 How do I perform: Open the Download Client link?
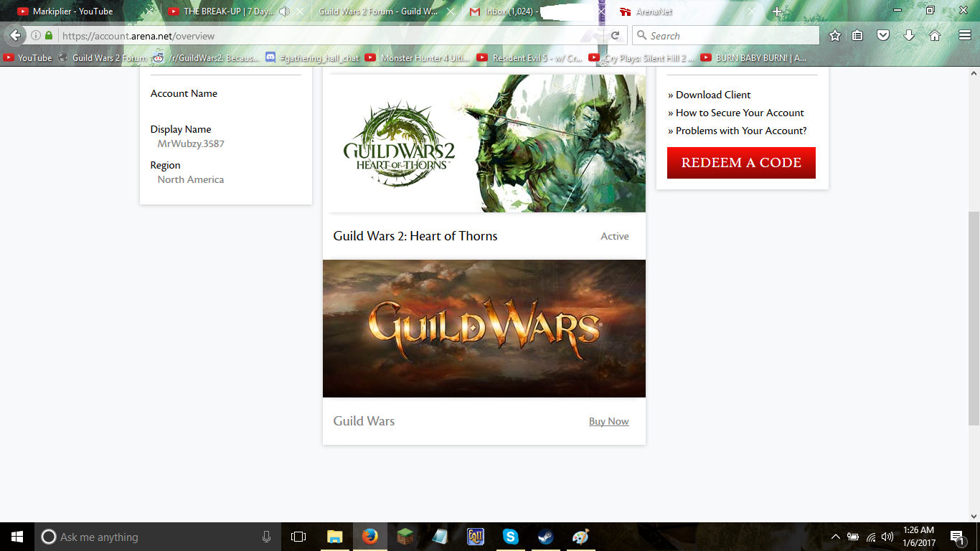pyautogui.click(x=712, y=95)
